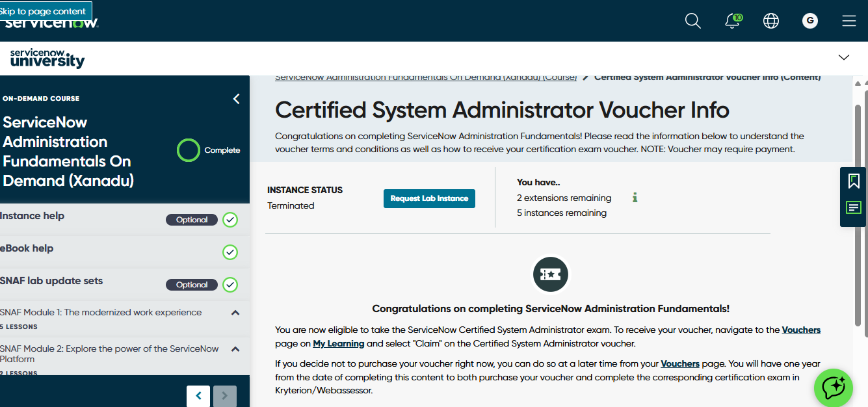Open the feedback chat bubble
The image size is (868, 407).
click(834, 387)
